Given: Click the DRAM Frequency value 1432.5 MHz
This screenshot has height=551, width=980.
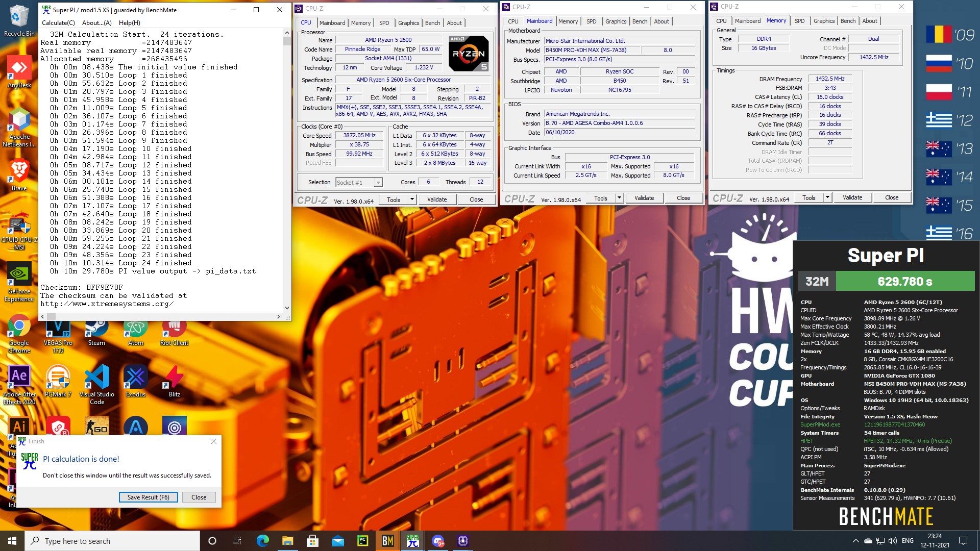Looking at the screenshot, I should [x=830, y=79].
